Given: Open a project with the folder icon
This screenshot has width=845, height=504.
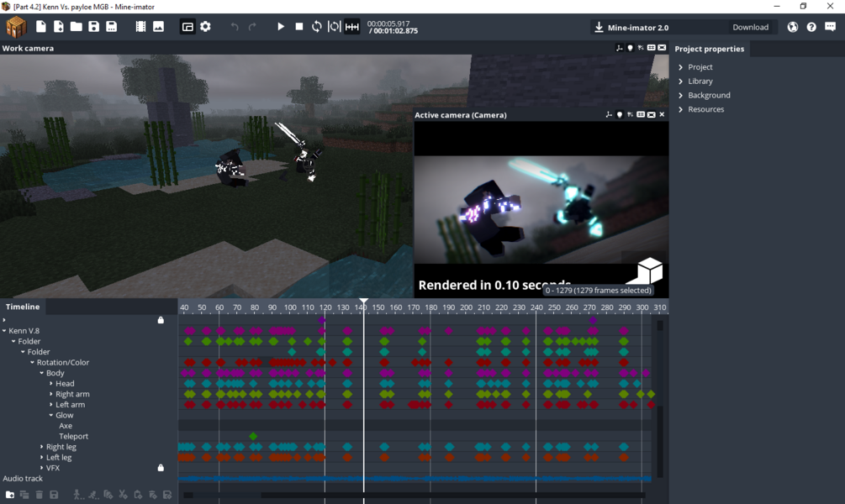Looking at the screenshot, I should [x=76, y=26].
